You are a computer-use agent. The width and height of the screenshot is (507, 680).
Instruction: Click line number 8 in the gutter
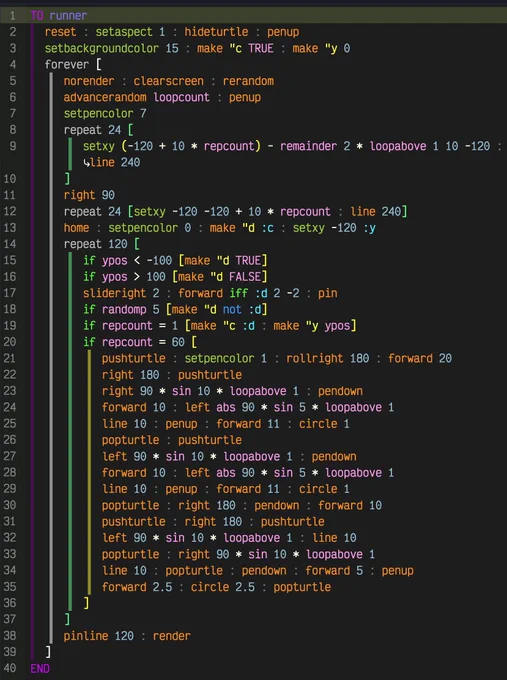pos(13,130)
